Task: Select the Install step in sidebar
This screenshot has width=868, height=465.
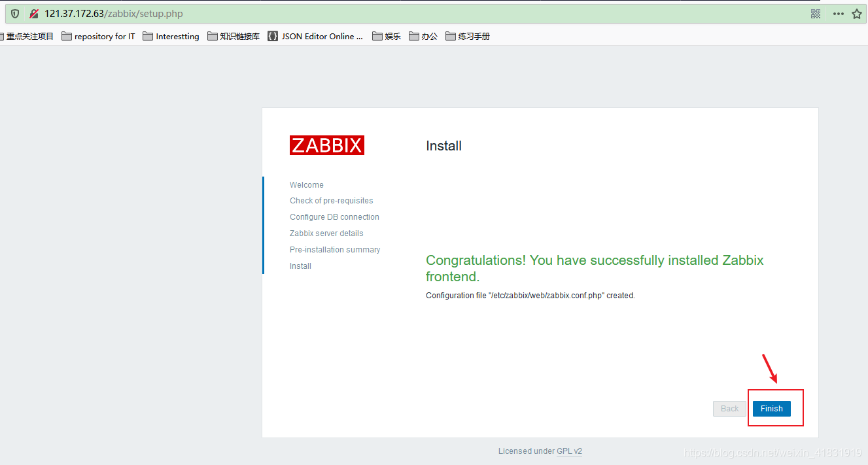Action: [300, 266]
